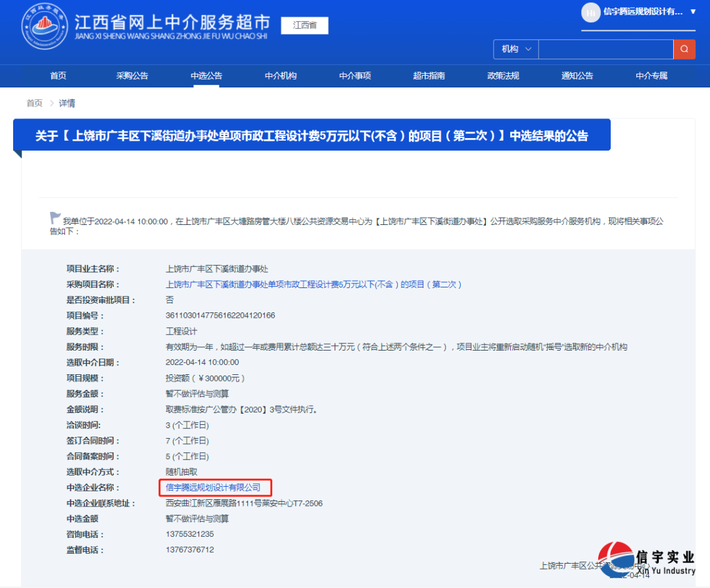Switch to the 政策法规 navigation tab
Image resolution: width=710 pixels, height=588 pixels.
[x=503, y=76]
